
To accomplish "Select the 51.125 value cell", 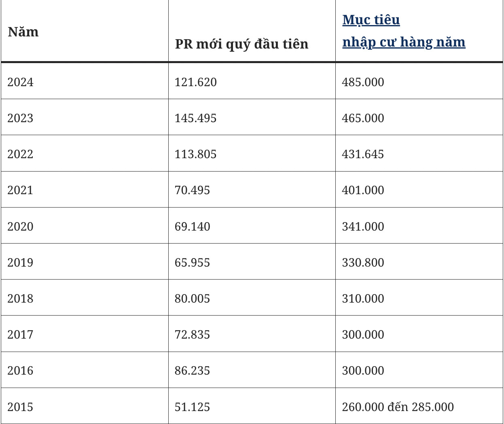I will click(x=252, y=406).
